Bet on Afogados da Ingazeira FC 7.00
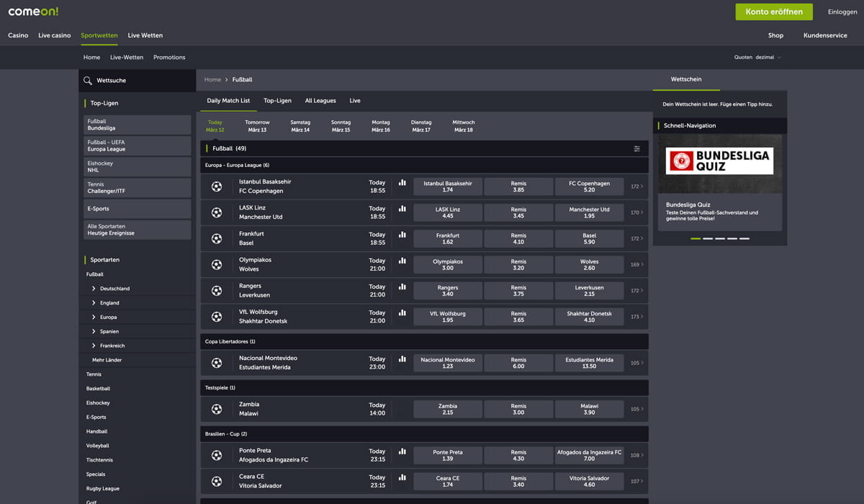Screen dimensions: 864x504 click(589, 455)
